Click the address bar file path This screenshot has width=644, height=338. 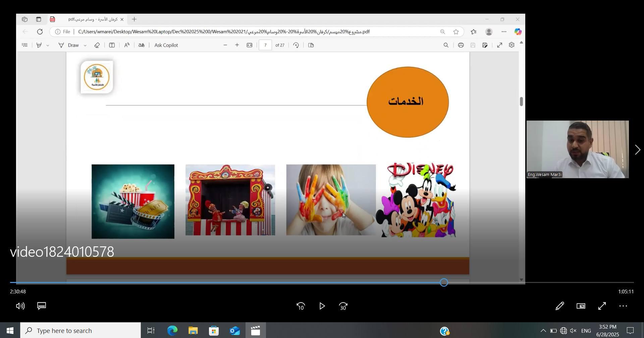(224, 32)
